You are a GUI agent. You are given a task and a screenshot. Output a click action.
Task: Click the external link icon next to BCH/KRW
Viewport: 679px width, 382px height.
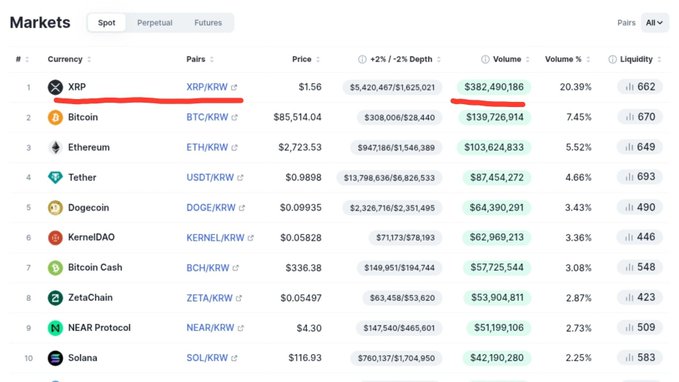coord(236,268)
